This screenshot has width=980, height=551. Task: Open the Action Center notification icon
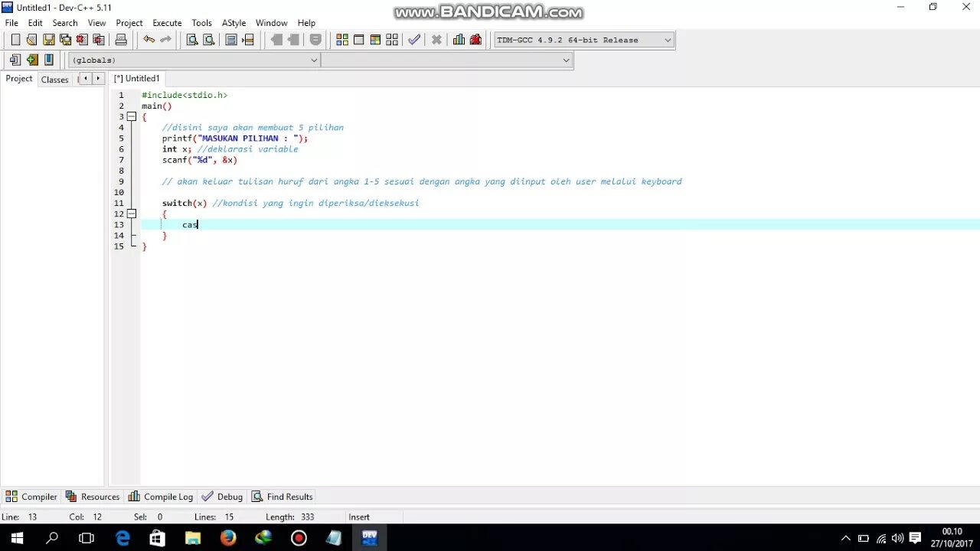point(915,538)
